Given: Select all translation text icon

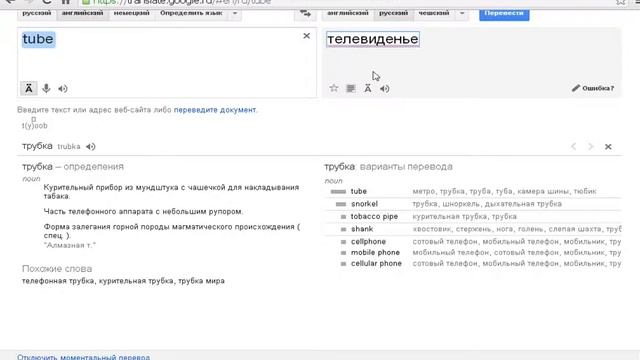Looking at the screenshot, I should (x=351, y=88).
